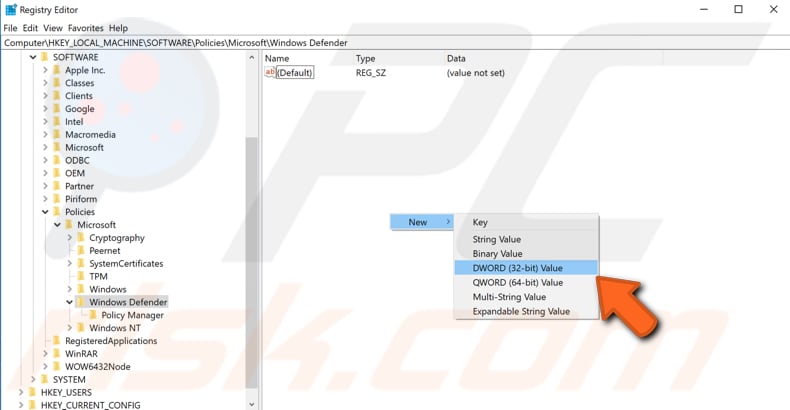Select String Value in the New submenu
Screen dimensions: 790x410
[526, 239]
